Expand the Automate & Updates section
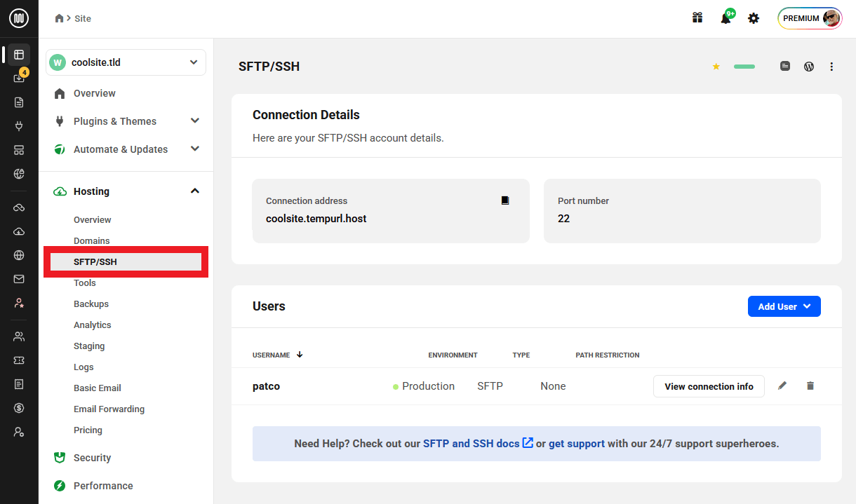This screenshot has height=504, width=856. pyautogui.click(x=195, y=149)
